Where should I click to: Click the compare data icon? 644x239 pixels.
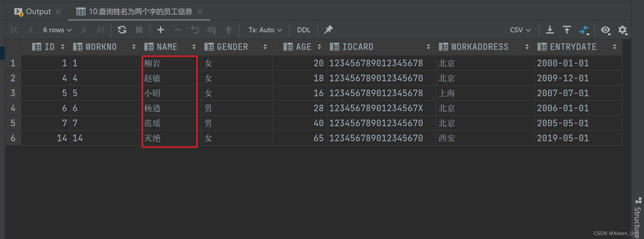click(x=584, y=30)
